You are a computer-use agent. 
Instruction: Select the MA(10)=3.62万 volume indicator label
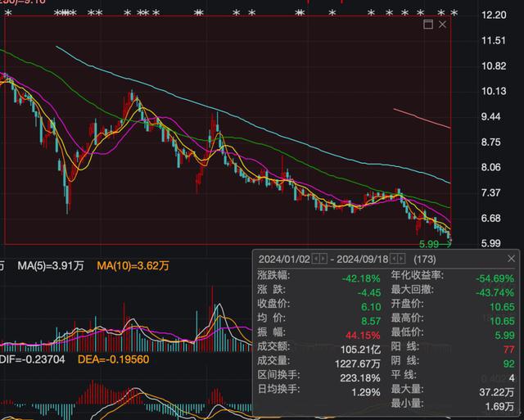[x=133, y=265]
